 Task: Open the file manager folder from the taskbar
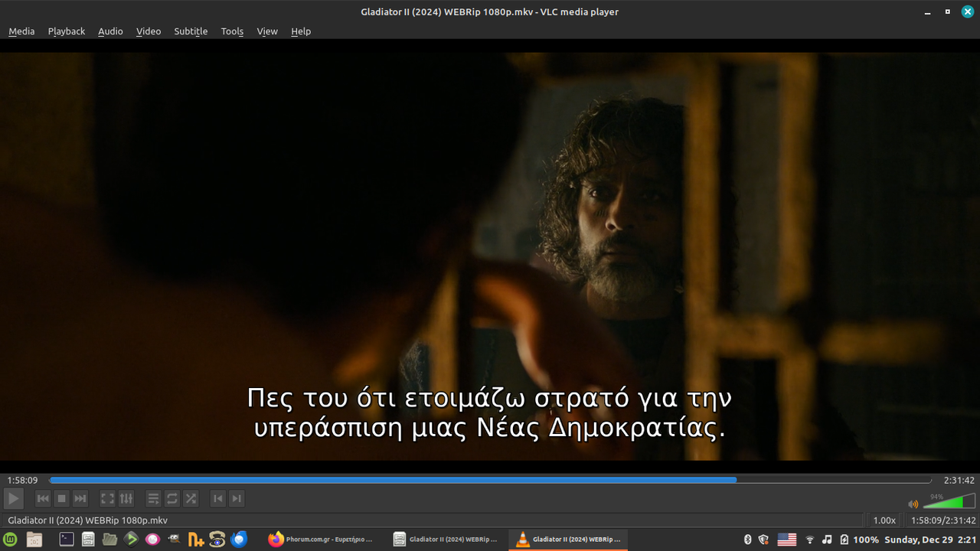point(34,540)
